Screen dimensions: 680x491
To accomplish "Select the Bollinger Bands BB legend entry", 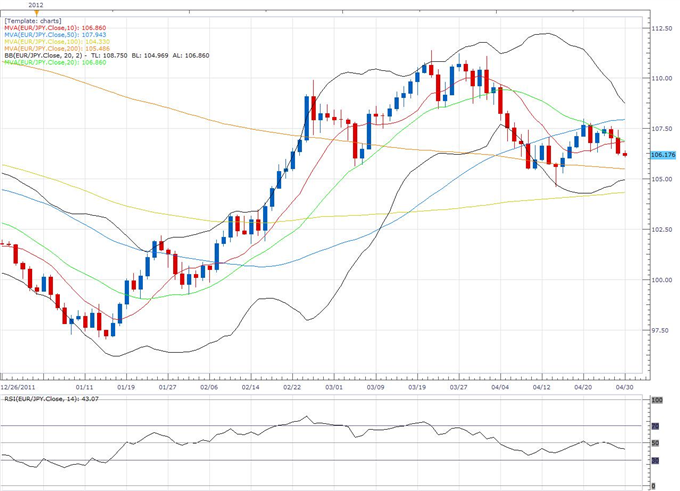I will pos(107,56).
